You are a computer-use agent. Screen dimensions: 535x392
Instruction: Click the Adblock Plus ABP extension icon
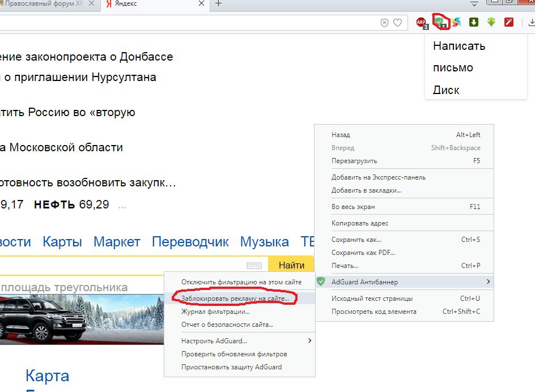click(422, 23)
